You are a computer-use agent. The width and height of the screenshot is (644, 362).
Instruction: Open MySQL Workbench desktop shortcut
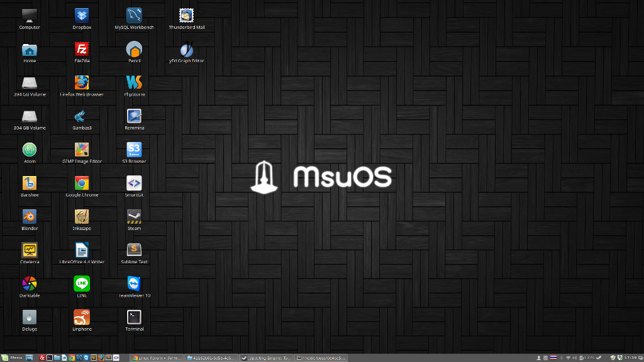pyautogui.click(x=134, y=16)
